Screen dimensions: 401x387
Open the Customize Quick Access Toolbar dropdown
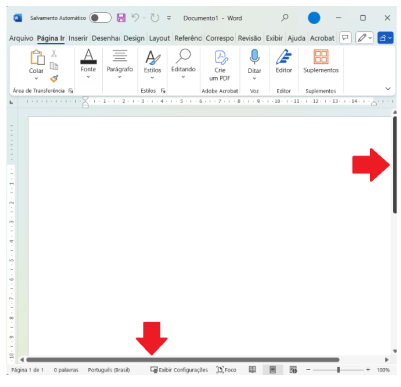(169, 18)
